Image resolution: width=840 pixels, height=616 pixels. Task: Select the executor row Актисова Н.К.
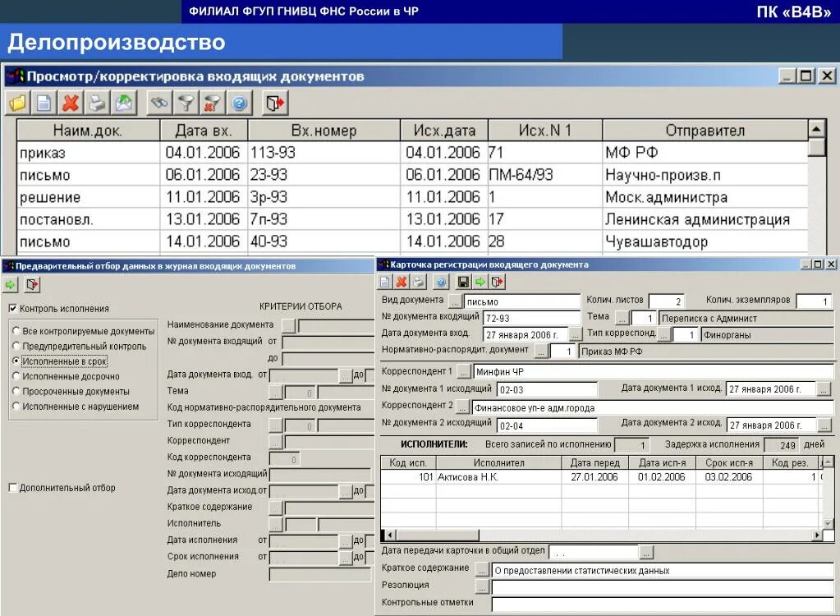tap(600, 476)
